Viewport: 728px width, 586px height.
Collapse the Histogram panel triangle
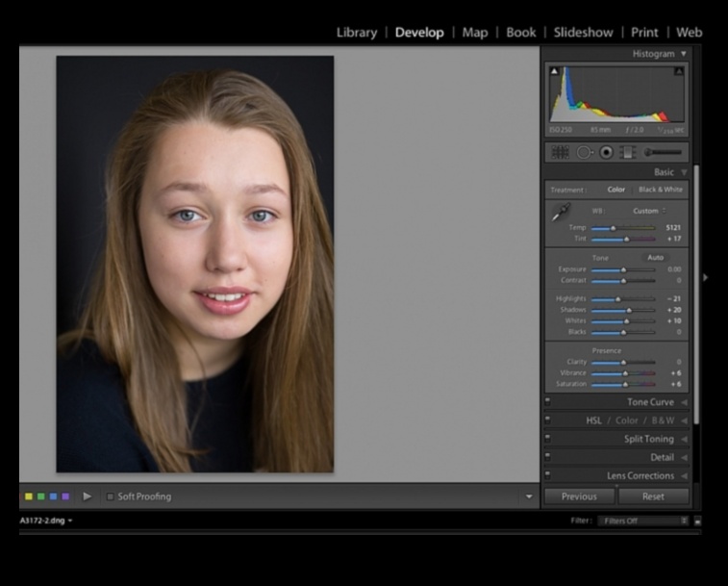click(684, 54)
